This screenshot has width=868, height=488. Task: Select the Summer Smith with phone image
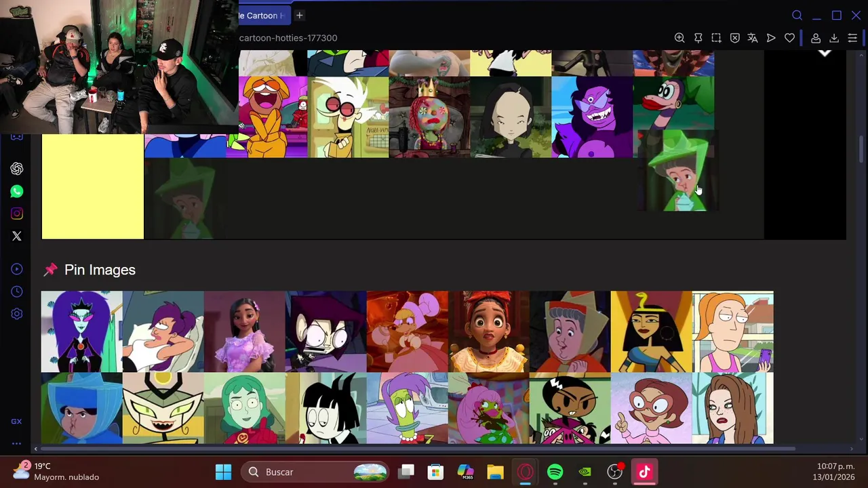(x=732, y=332)
